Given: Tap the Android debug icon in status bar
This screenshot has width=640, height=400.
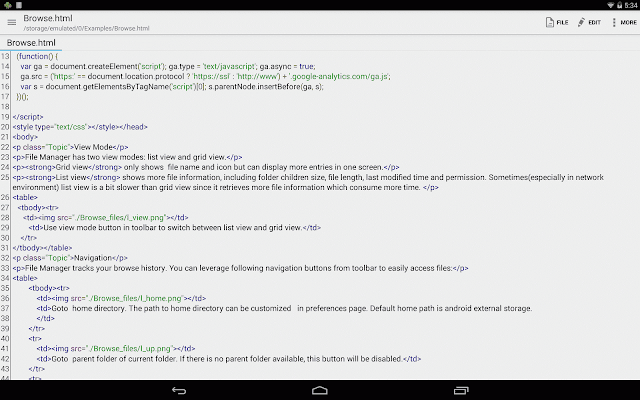Looking at the screenshot, I should coord(7,5).
